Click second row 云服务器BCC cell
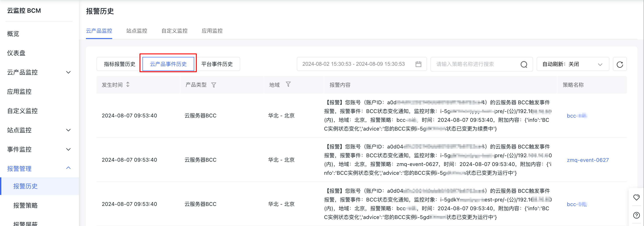 point(200,160)
